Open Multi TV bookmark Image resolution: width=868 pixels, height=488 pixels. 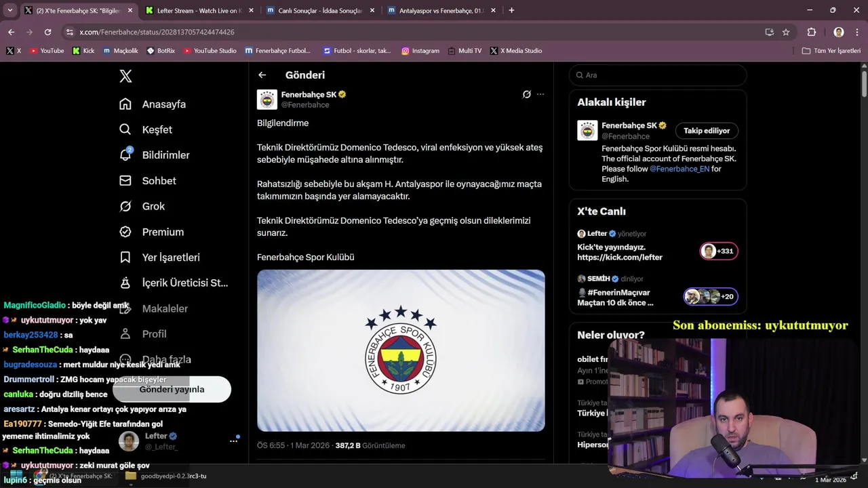[x=465, y=51]
